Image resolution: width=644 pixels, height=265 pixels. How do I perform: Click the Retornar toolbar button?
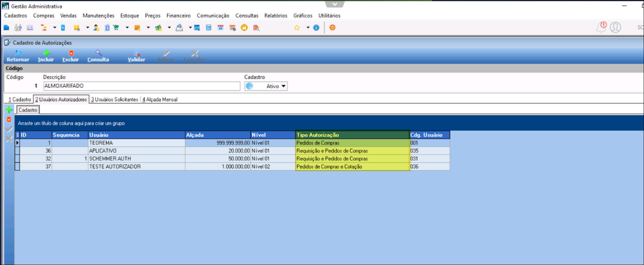[18, 56]
